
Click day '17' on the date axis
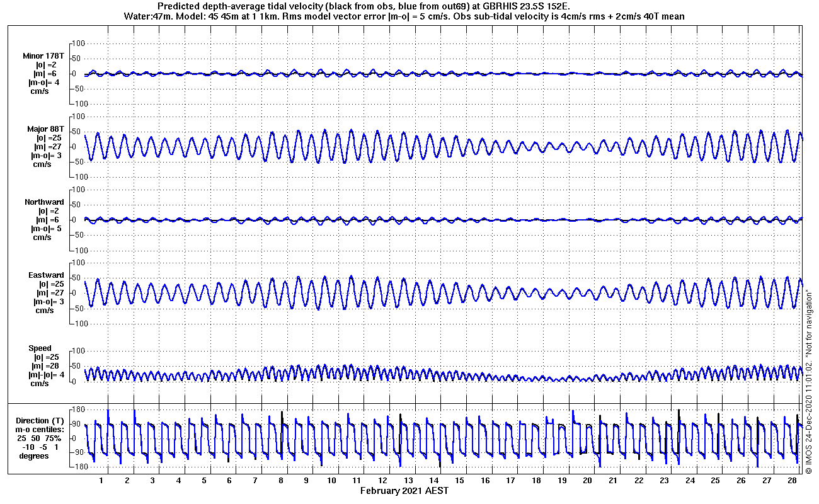[x=510, y=481]
